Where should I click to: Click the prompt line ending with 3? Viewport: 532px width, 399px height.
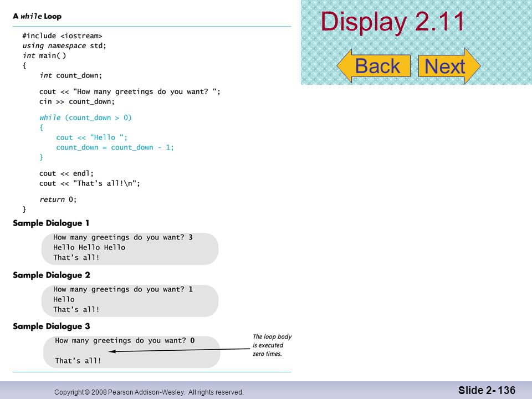[x=123, y=237]
